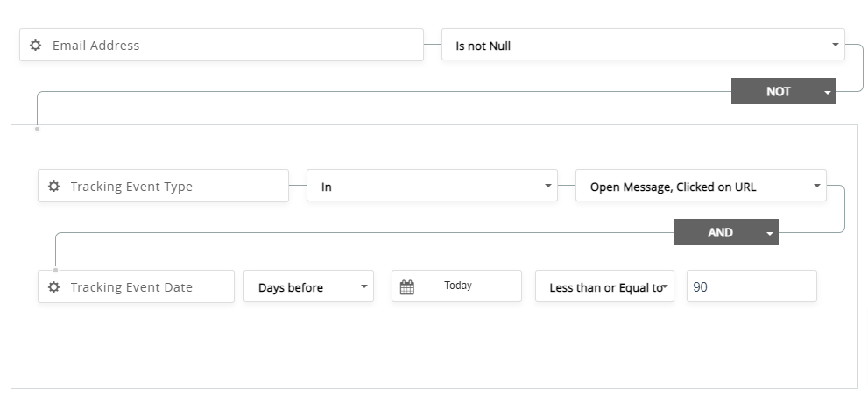This screenshot has height=402, width=868.
Task: Click the AND operator button
Action: click(716, 233)
